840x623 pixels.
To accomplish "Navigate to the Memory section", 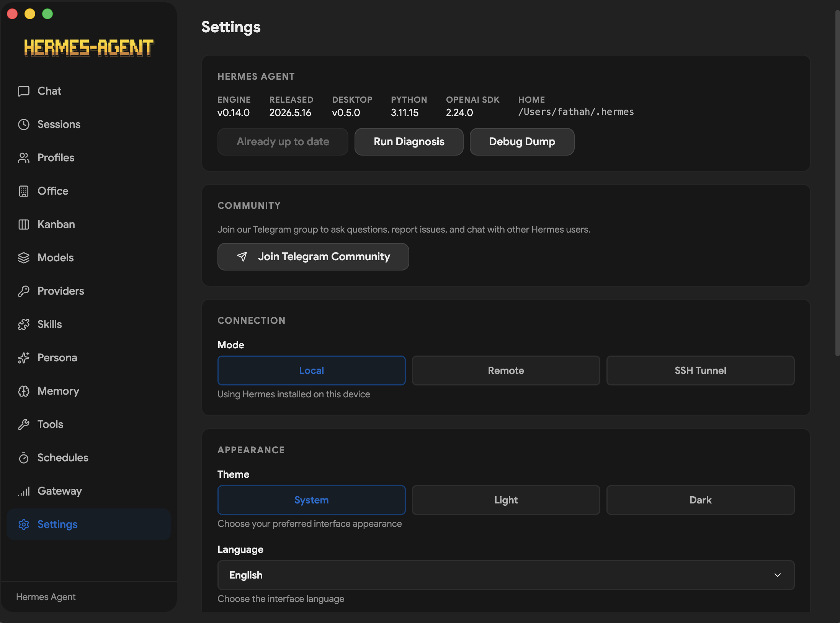I will (89, 391).
